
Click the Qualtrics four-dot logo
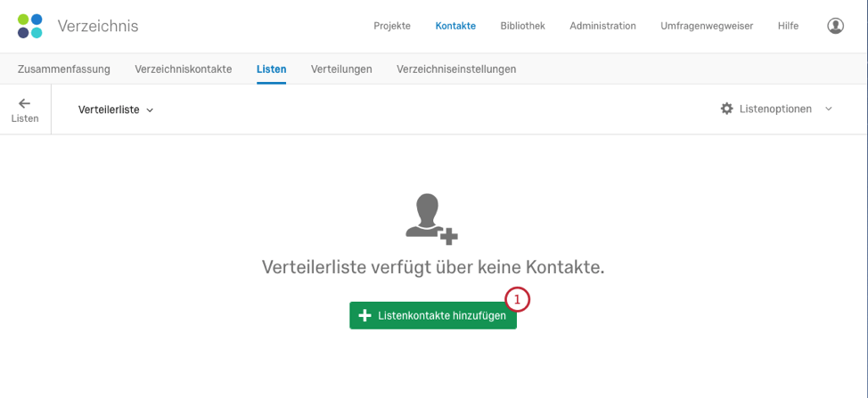click(30, 26)
